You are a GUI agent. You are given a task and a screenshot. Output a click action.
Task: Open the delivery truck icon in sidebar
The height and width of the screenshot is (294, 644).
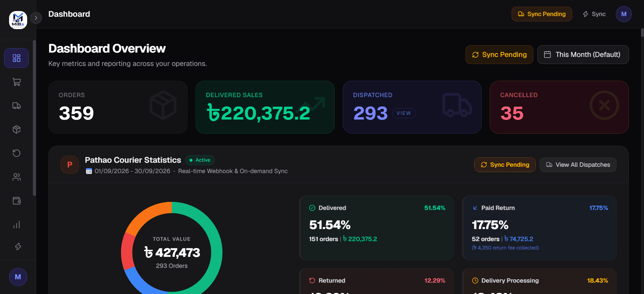[x=16, y=106]
